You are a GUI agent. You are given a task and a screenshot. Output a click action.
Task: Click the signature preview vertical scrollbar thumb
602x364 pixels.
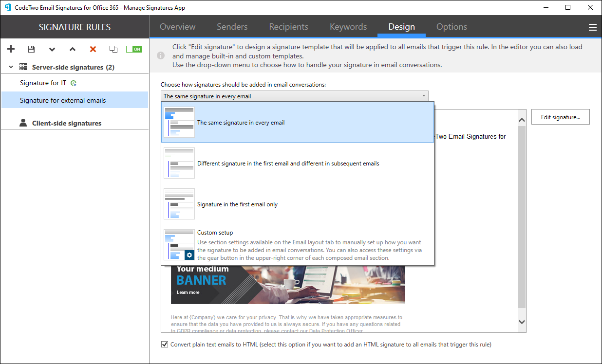coord(522,217)
